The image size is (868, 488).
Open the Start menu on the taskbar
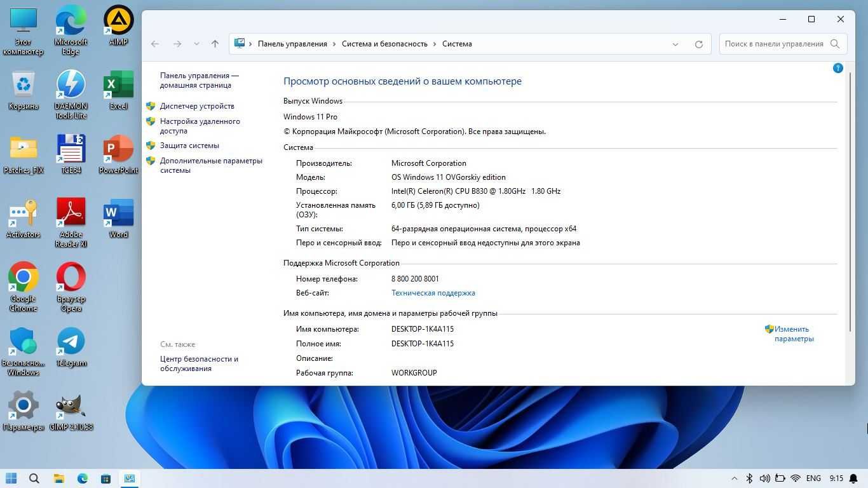click(11, 478)
